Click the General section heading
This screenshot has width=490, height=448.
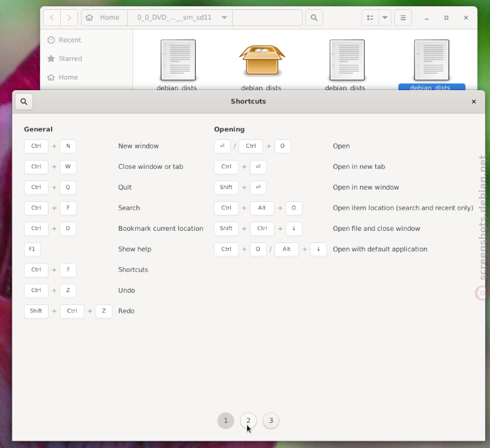click(x=38, y=129)
